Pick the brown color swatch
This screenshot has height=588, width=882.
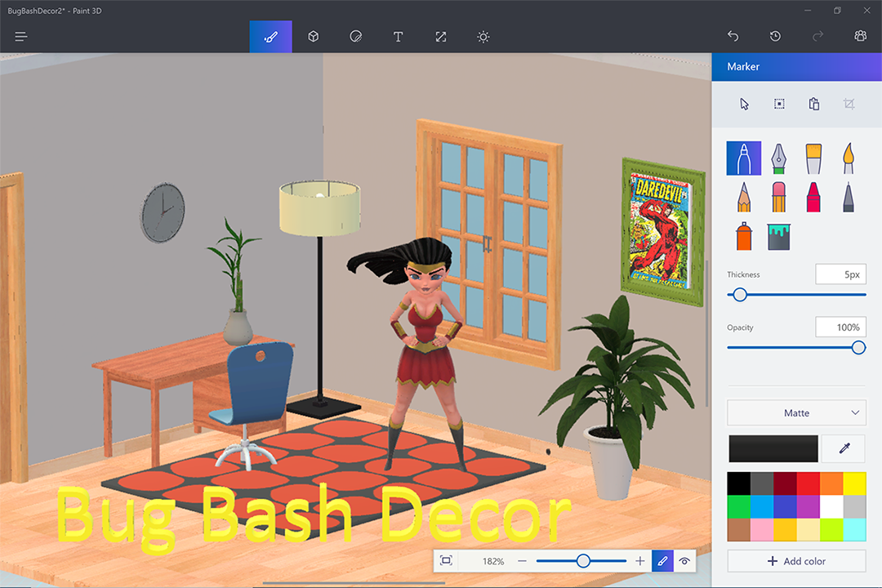pyautogui.click(x=738, y=529)
